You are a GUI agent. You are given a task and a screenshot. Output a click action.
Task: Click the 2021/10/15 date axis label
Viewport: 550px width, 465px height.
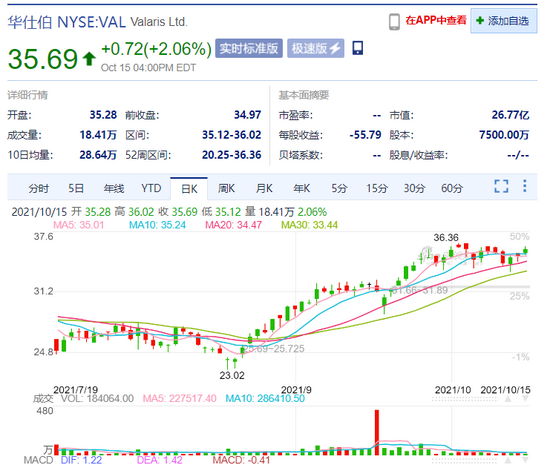[505, 390]
